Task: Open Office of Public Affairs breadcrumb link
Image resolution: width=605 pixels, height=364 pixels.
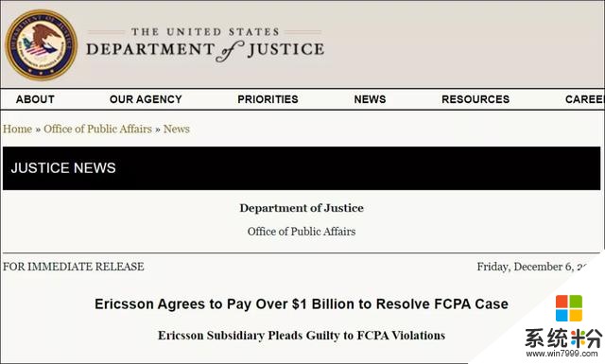Action: coord(97,129)
